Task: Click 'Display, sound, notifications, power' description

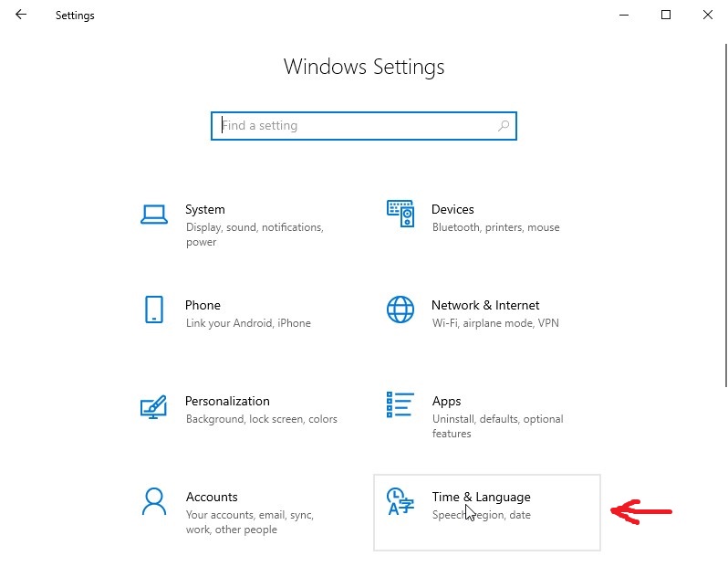Action: tap(255, 235)
